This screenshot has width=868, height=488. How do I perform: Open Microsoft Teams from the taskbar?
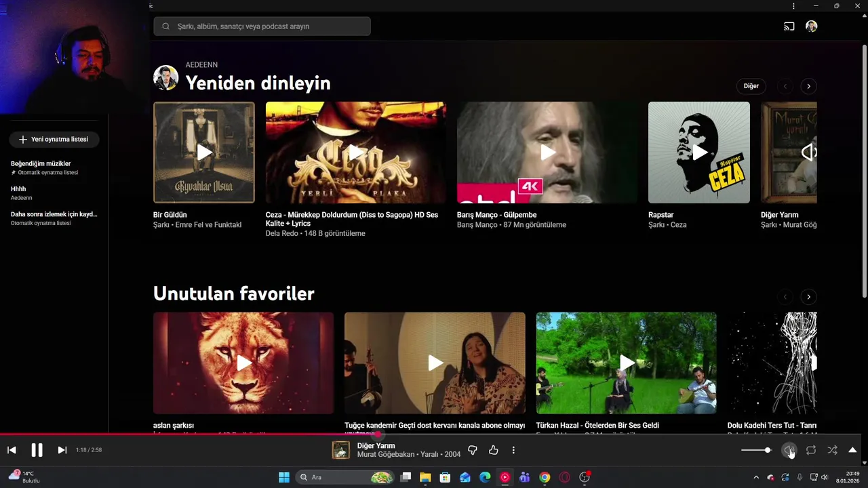(524, 477)
